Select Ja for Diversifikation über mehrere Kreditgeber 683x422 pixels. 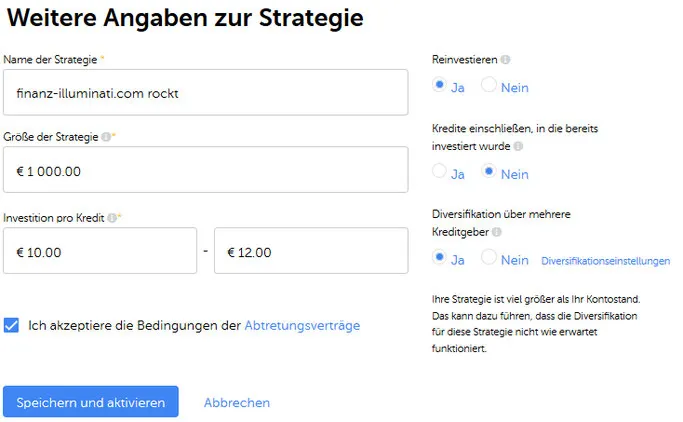[x=440, y=257]
